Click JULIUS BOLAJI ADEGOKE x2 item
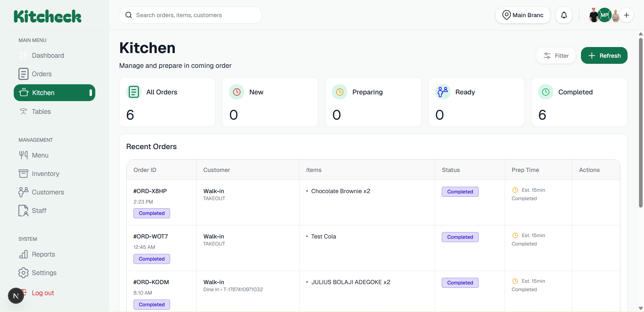The width and height of the screenshot is (644, 312). coord(351,282)
